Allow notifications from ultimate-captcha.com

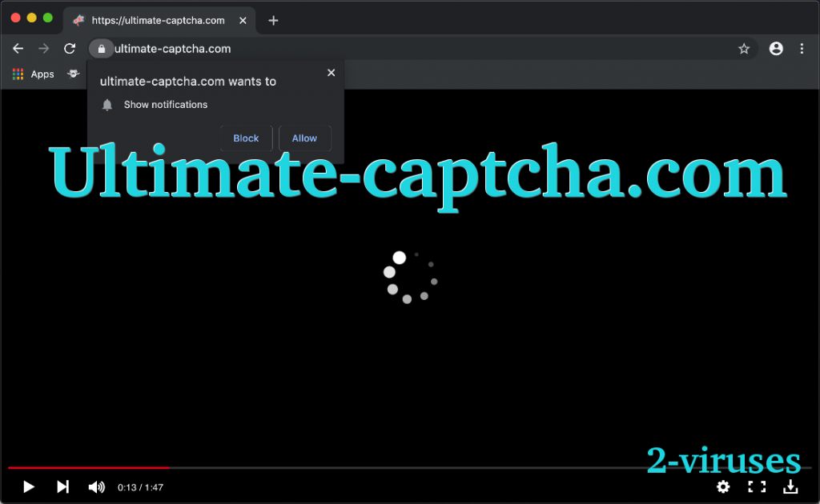[305, 138]
